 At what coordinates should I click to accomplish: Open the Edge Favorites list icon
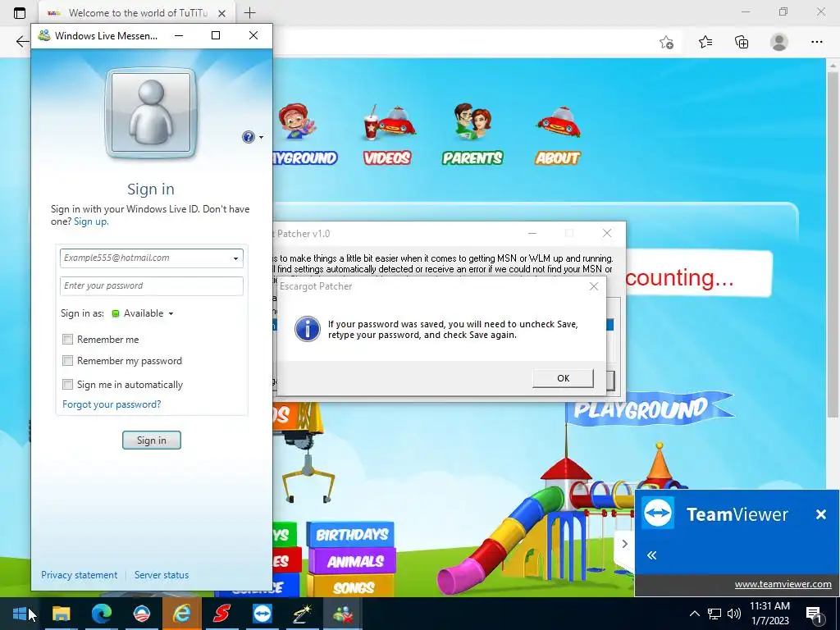pos(705,42)
